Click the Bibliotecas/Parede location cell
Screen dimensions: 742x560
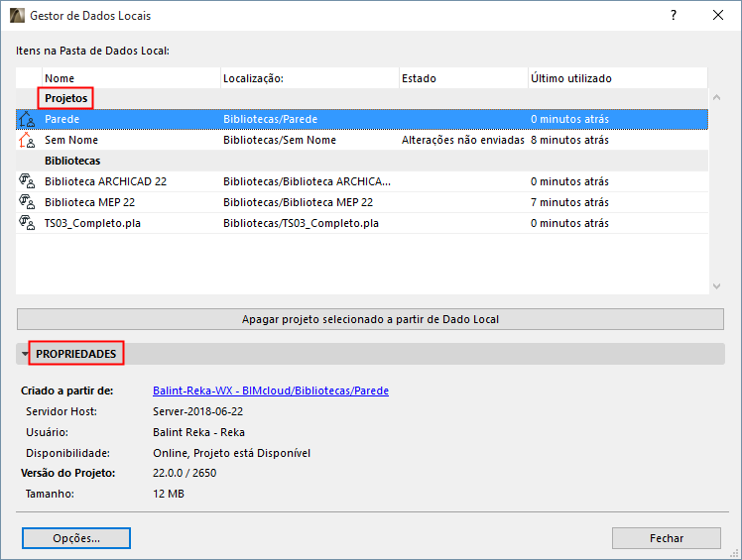[x=270, y=119]
